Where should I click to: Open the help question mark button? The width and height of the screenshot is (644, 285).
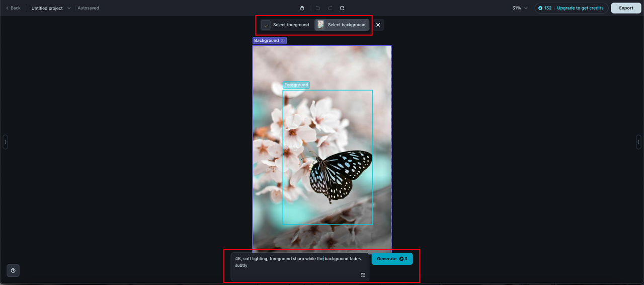13,270
